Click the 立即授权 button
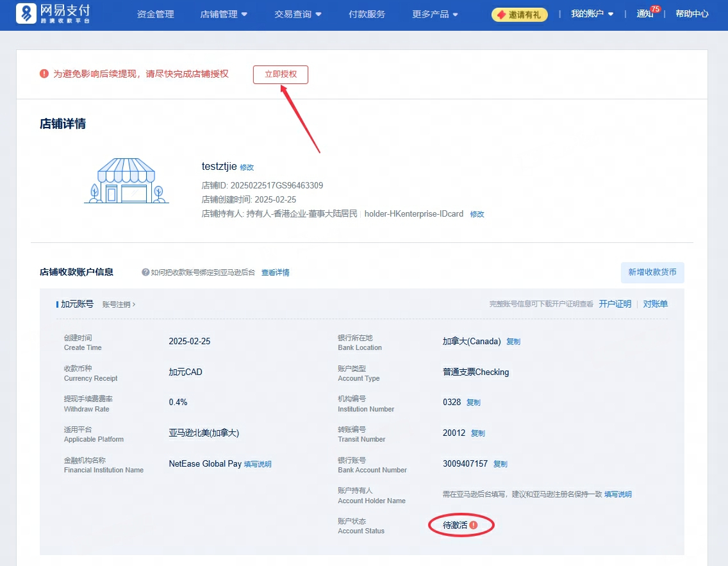 tap(281, 74)
